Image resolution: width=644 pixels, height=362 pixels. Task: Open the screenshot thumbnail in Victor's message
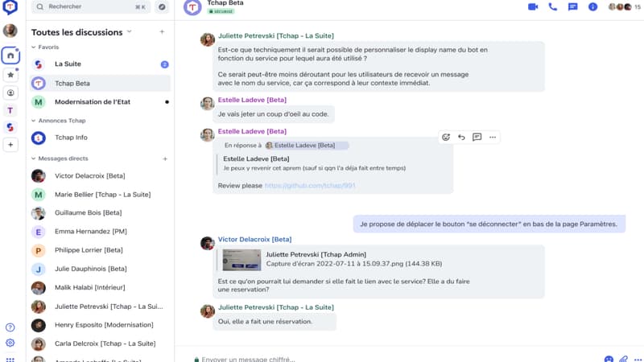pyautogui.click(x=242, y=259)
